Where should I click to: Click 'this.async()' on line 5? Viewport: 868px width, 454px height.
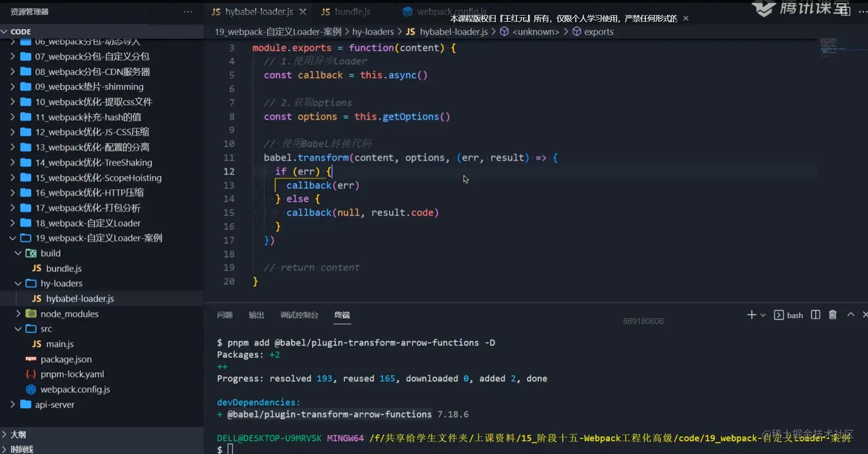[x=394, y=75]
